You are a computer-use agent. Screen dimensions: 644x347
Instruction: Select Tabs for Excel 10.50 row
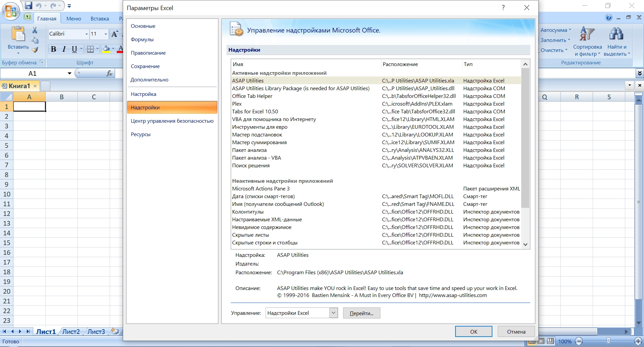tap(376, 112)
